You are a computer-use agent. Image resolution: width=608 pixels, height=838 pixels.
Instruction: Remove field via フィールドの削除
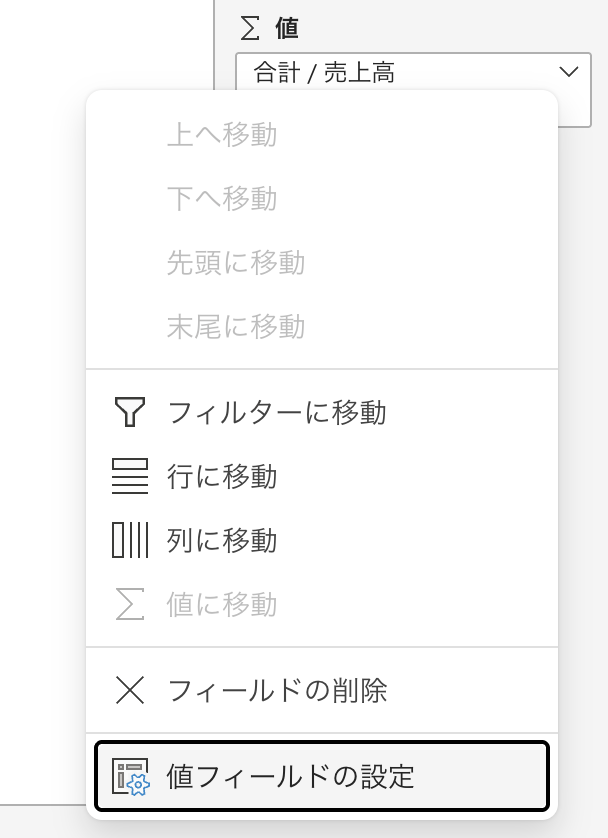pyautogui.click(x=277, y=689)
